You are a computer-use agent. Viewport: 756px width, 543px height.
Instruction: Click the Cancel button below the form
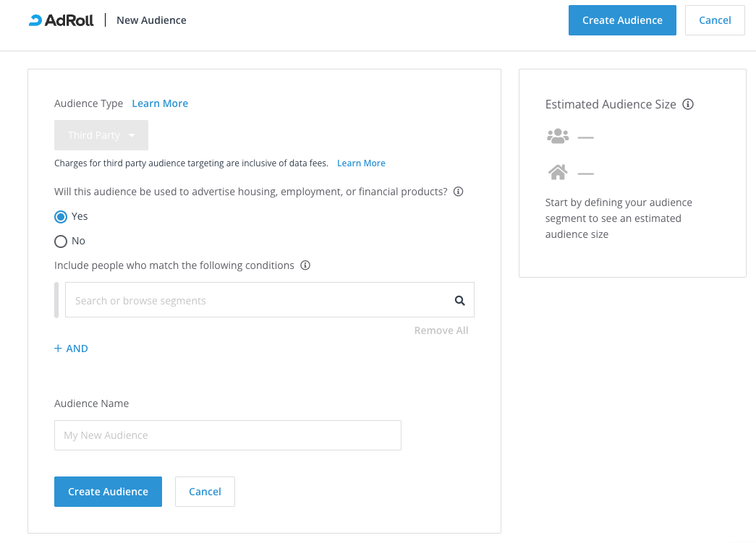(205, 492)
